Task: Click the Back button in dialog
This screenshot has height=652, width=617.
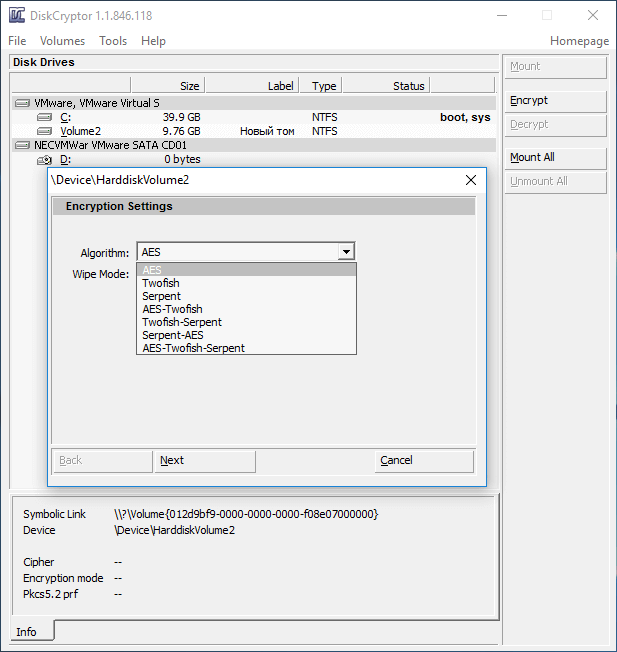Action: 102,461
